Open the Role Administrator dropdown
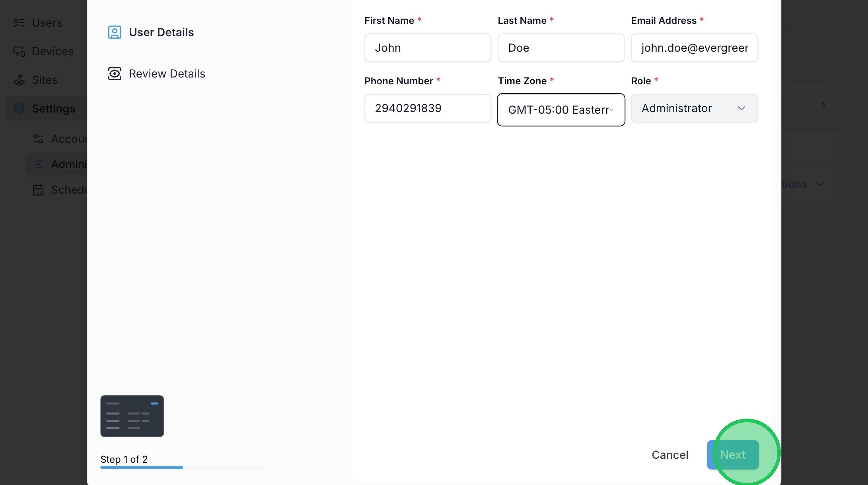868x485 pixels. (x=694, y=108)
